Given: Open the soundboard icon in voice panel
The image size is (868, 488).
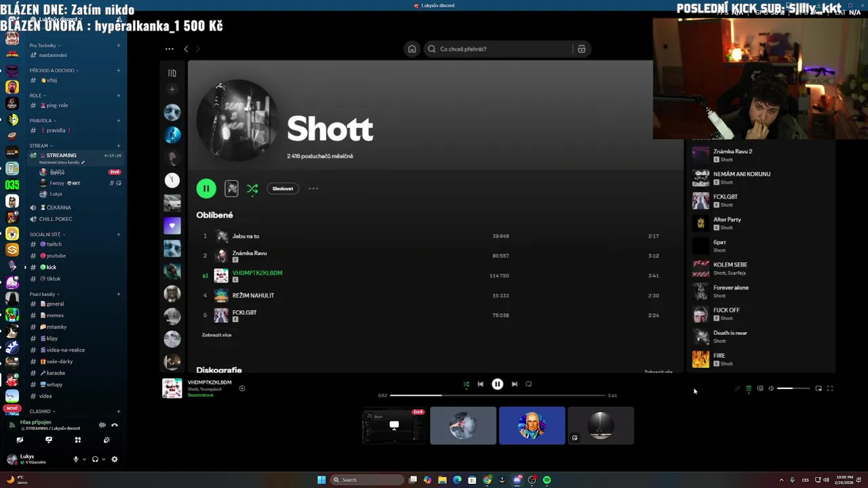Looking at the screenshot, I should (107, 440).
